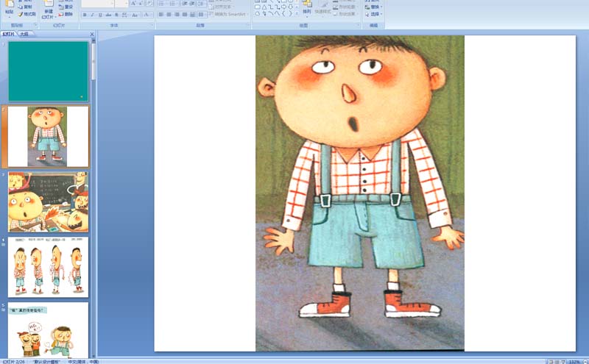589x364 pixels.
Task: Open character spacing (AV) options
Action: click(124, 15)
